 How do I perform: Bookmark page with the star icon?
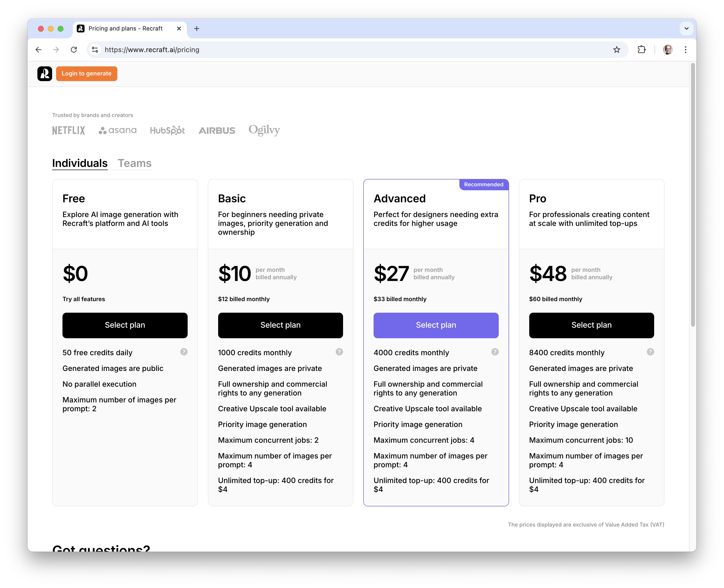pos(616,50)
